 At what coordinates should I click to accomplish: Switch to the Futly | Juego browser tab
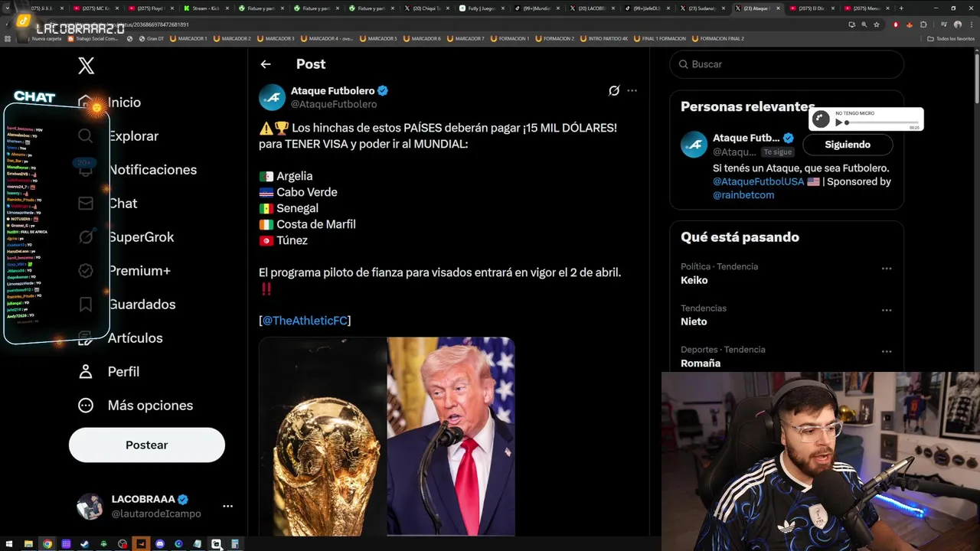pos(482,8)
